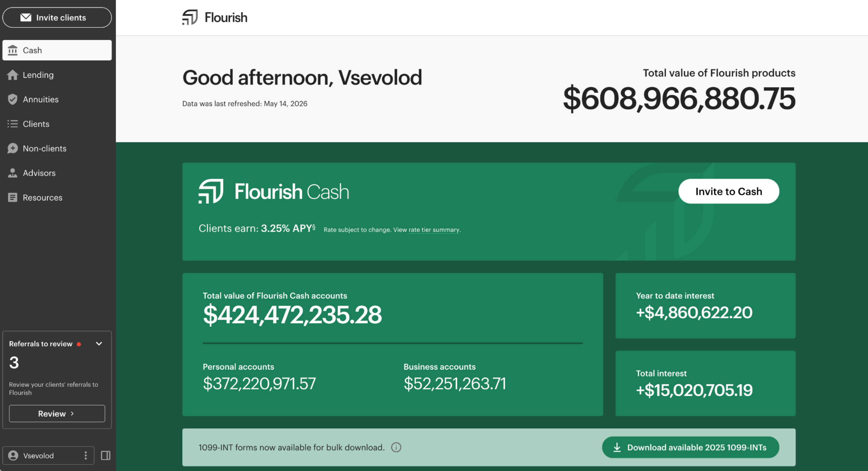
Task: Collapse the Referrals to review chevron
Action: click(x=99, y=344)
